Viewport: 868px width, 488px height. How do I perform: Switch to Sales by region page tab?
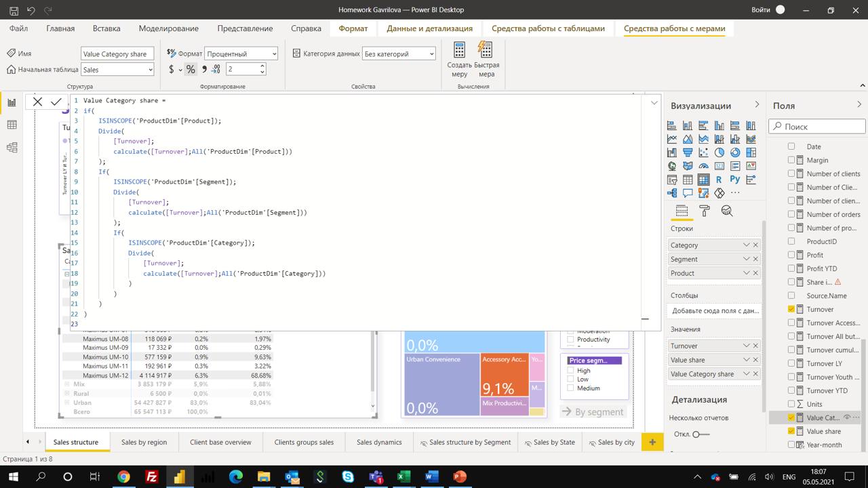[144, 442]
